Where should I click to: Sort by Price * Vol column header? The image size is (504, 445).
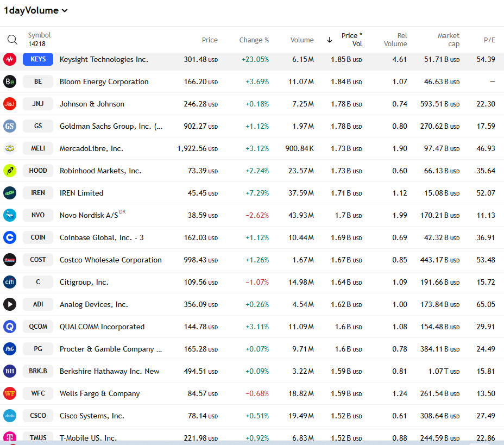[x=351, y=40]
